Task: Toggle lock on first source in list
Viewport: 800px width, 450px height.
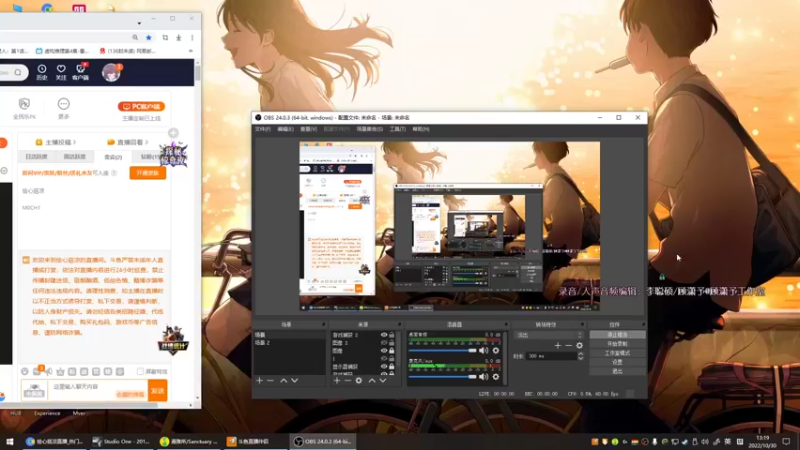Action: coord(392,335)
